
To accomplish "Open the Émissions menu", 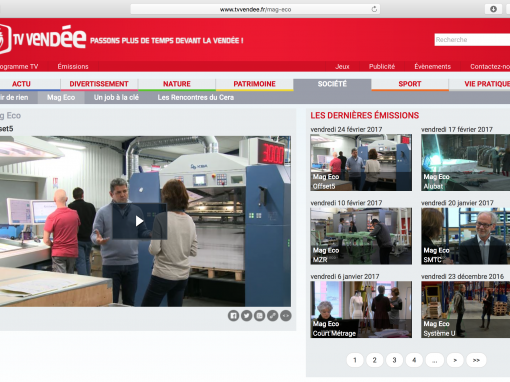I will 73,66.
